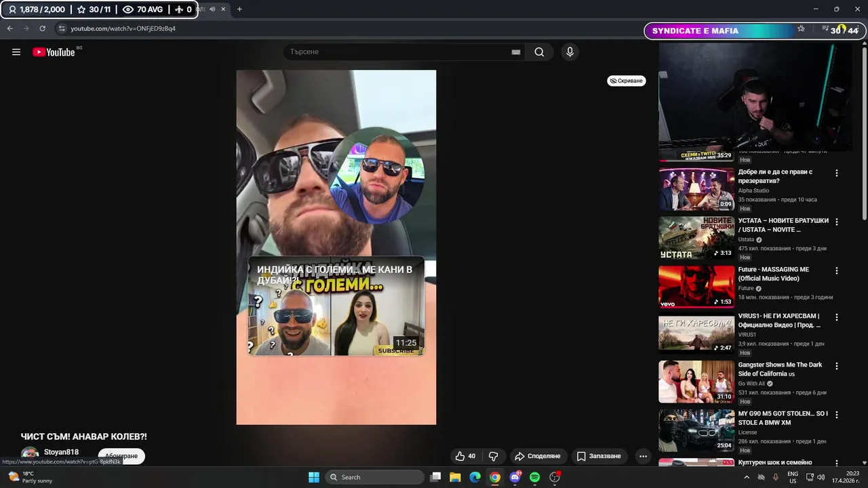Open the Windows Start menu
Viewport: 868px width, 488px height.
click(314, 477)
